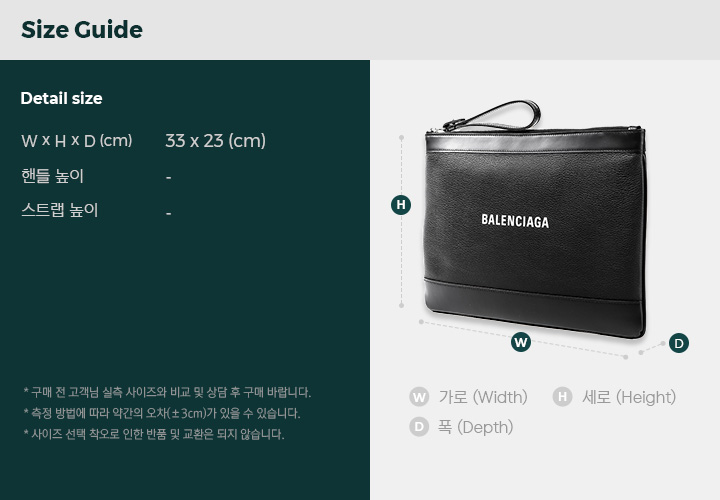Click the green H height marker
The height and width of the screenshot is (500, 720).
point(401,205)
